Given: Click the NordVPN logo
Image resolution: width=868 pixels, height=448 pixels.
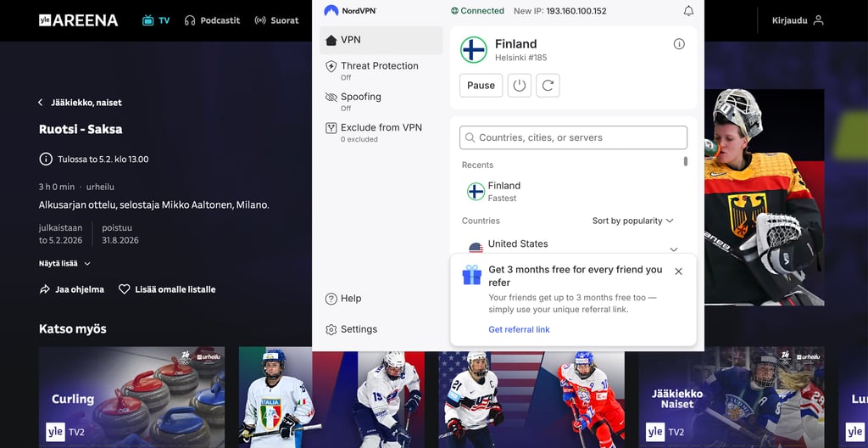Looking at the screenshot, I should [x=350, y=10].
